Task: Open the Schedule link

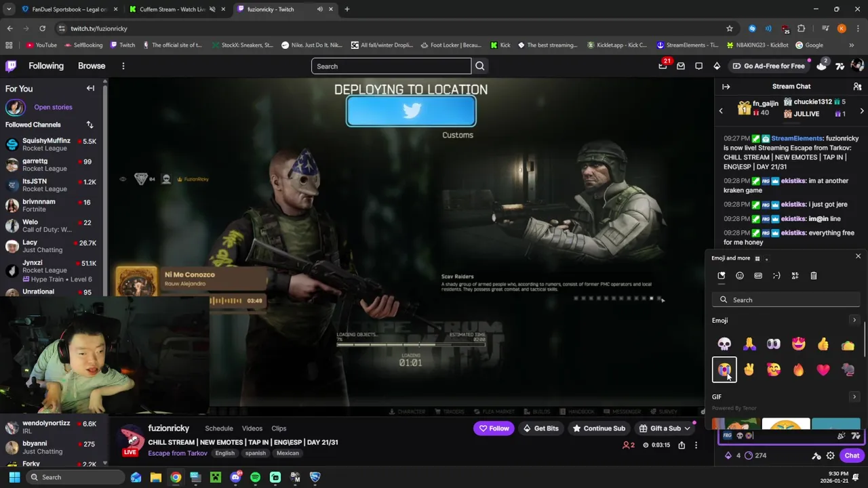Action: tap(219, 428)
